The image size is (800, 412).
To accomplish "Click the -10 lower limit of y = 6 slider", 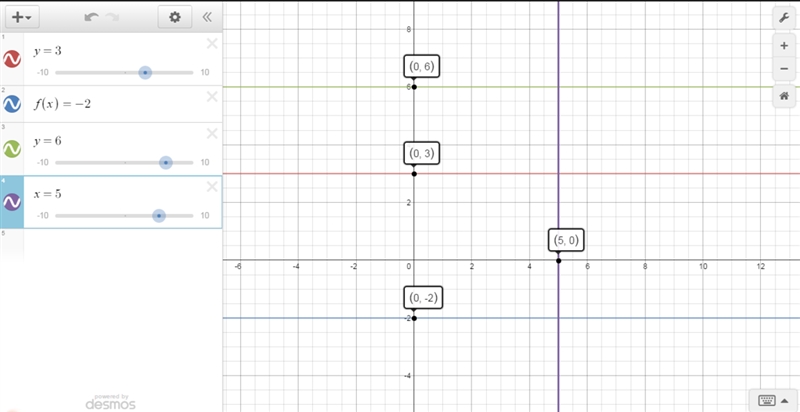I will coord(43,163).
